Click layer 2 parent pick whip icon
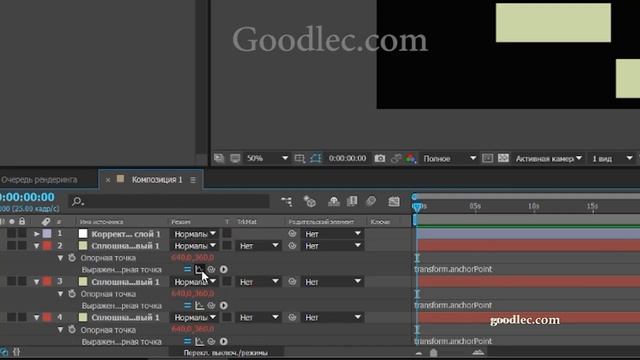 pyautogui.click(x=292, y=246)
